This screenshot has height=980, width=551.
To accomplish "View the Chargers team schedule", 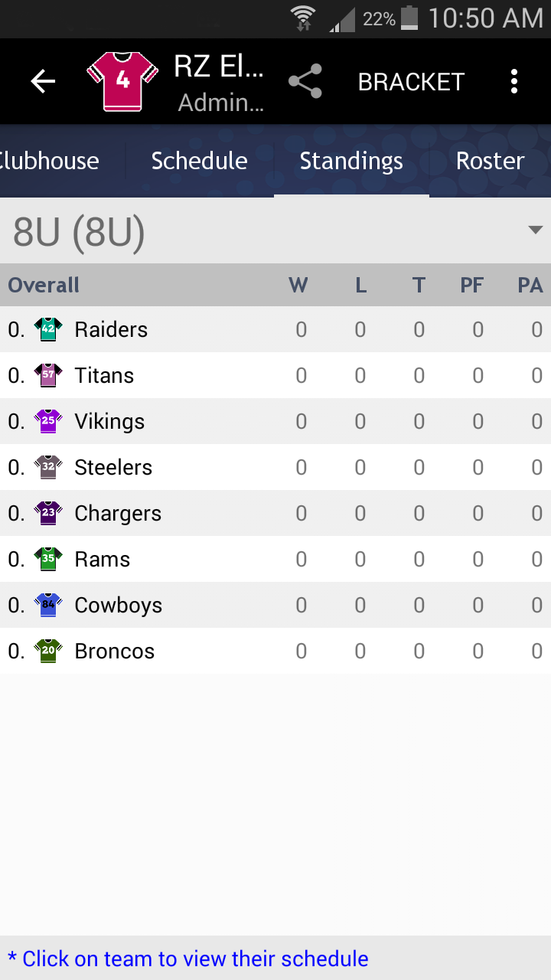I will 275,513.
